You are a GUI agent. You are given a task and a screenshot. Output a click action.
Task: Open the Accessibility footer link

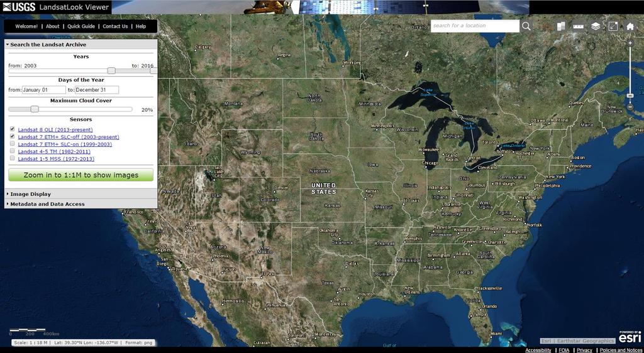coord(538,350)
